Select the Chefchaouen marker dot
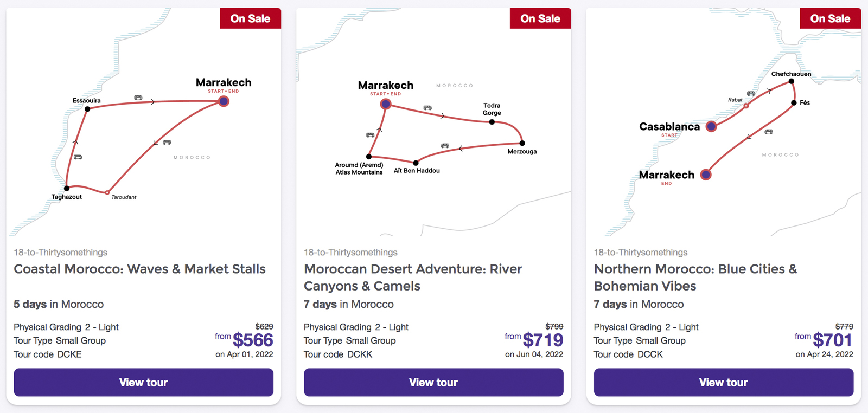868x413 pixels. (x=792, y=81)
